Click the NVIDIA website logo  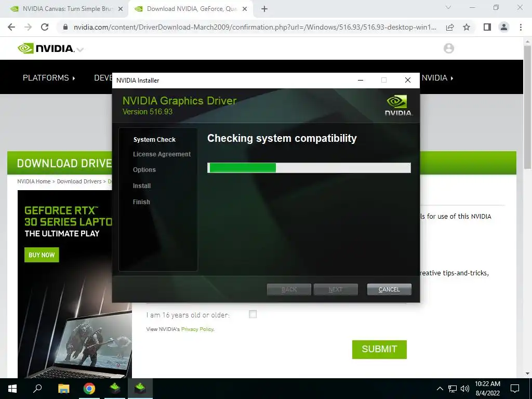[x=46, y=48]
